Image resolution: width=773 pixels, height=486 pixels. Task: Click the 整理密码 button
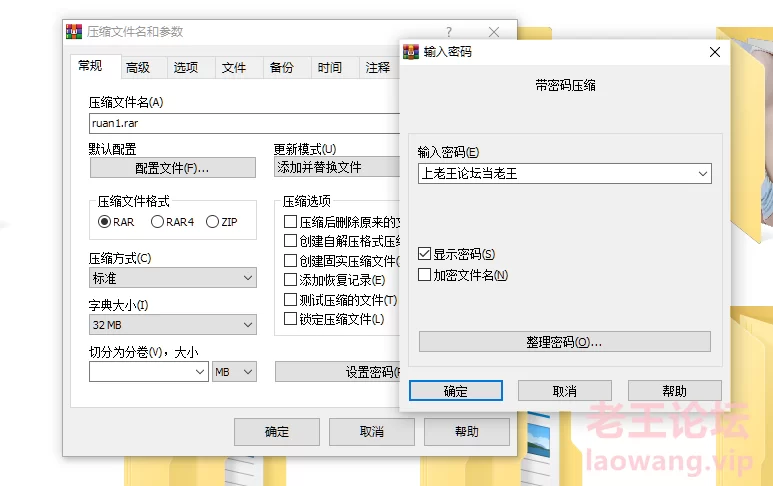click(x=564, y=342)
